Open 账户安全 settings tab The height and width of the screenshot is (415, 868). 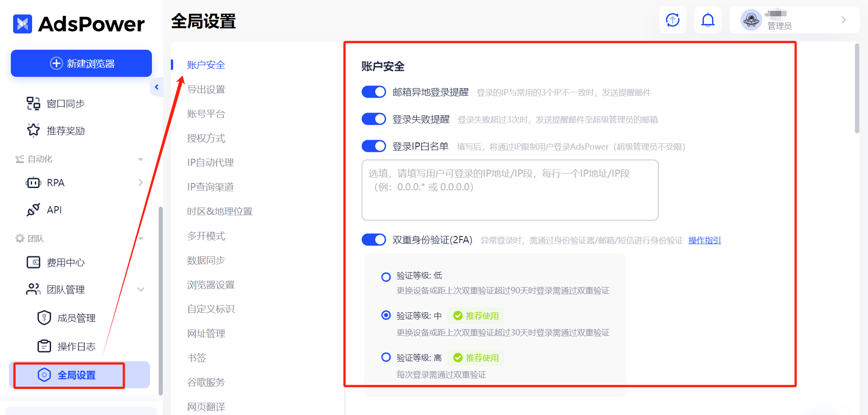[206, 65]
